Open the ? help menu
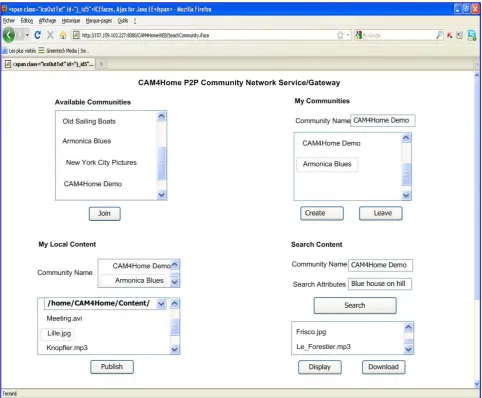The image size is (482, 398). point(135,21)
